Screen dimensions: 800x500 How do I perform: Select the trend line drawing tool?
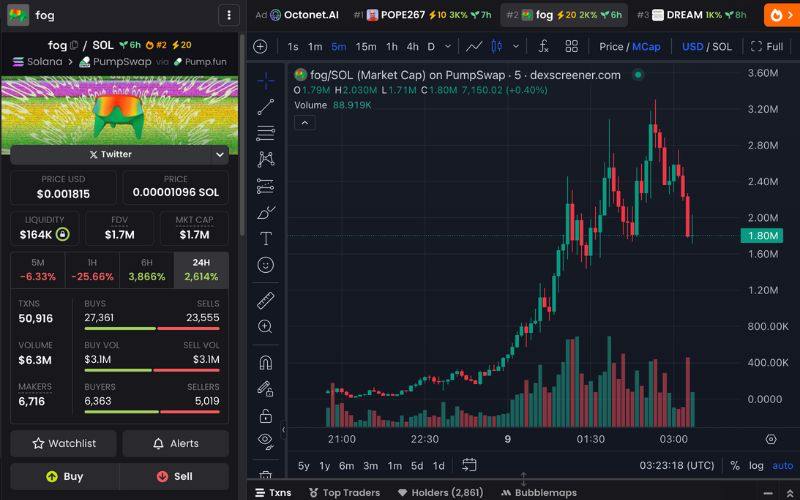pos(266,107)
